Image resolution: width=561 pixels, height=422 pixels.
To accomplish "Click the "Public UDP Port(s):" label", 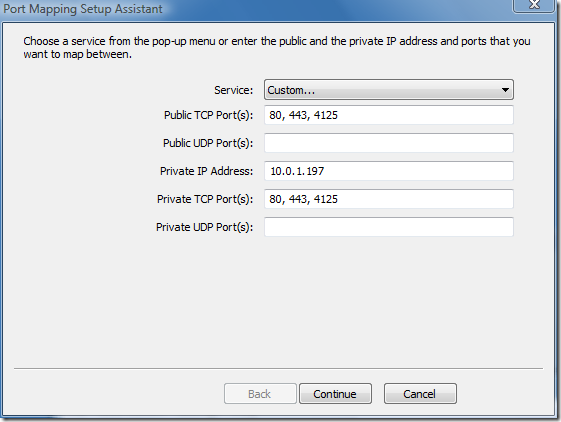I will [208, 143].
